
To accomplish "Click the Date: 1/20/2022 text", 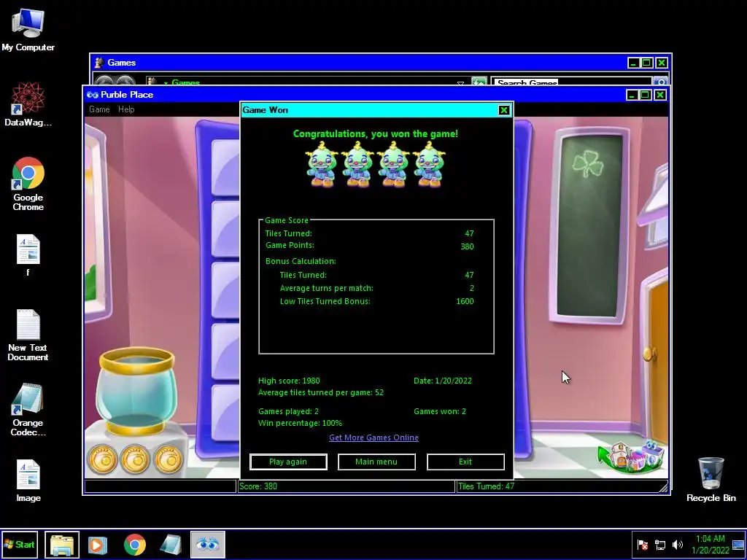I will [x=443, y=381].
